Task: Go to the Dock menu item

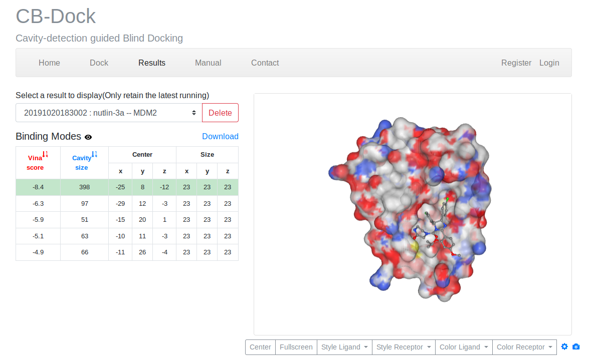Action: tap(99, 63)
